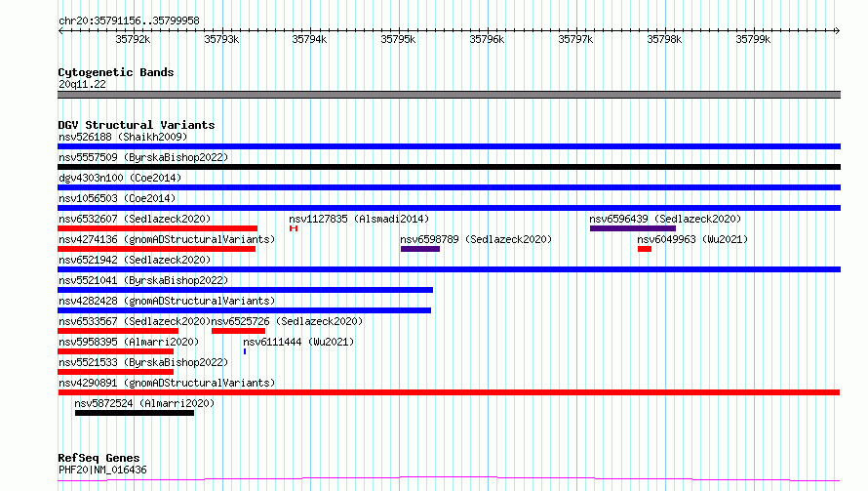Click the 20q11.22 band label
Image resolution: width=868 pixels, height=491 pixels.
82,84
